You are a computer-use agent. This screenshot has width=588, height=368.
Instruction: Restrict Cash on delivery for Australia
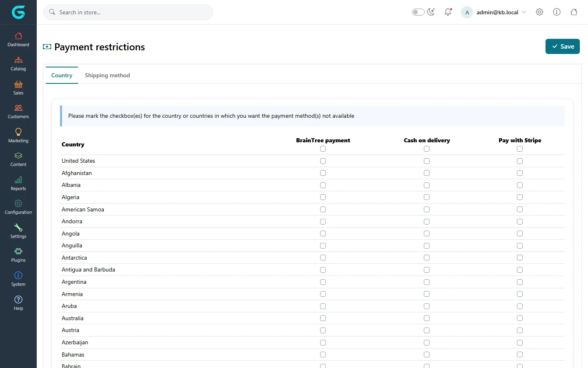427,318
